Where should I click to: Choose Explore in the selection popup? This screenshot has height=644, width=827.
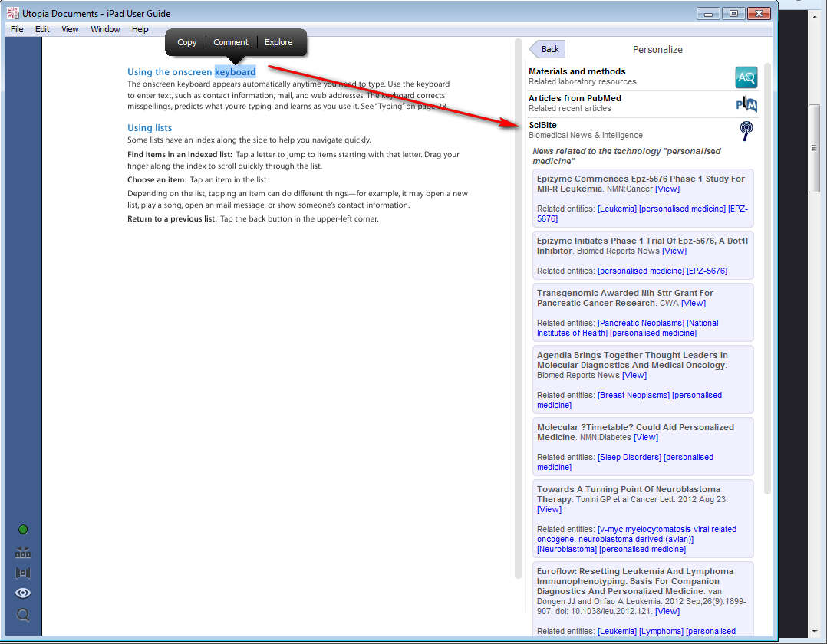click(278, 42)
